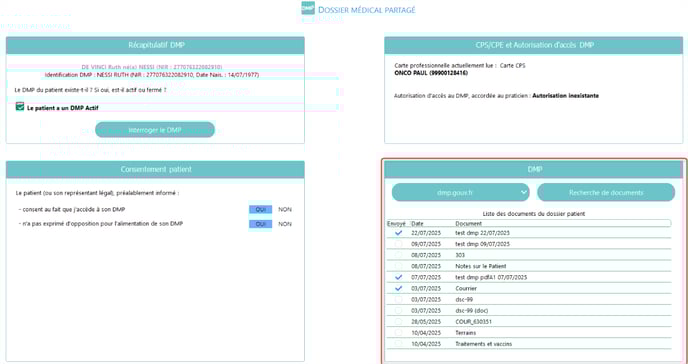Select document 'Courrier'
This screenshot has height=364, width=688.
click(x=466, y=289)
